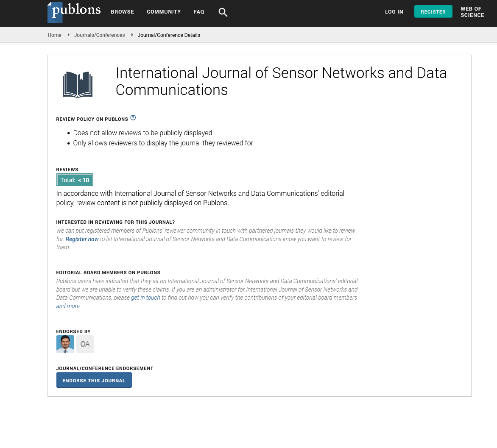Screen dimensions: 497x448
Task: Click the 'and more' link
Action: click(x=68, y=306)
